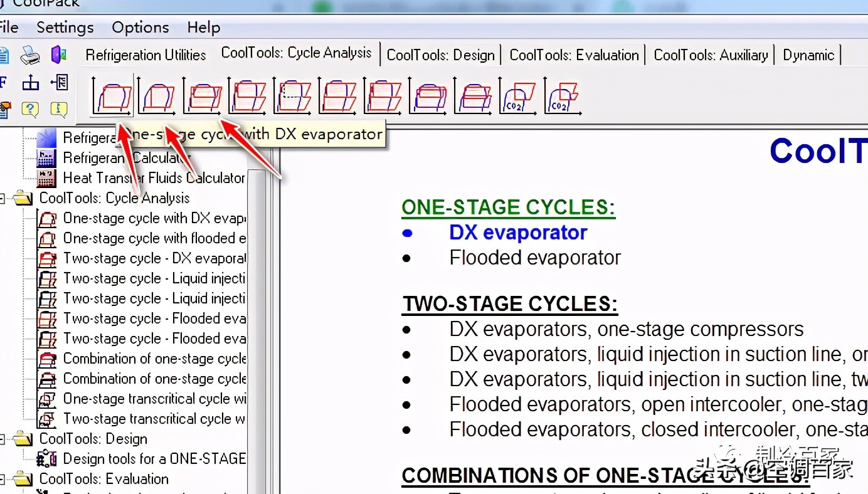The height and width of the screenshot is (494, 868).
Task: Select 'Two-stage cycle - DX evaporat' tree row
Action: pos(142,258)
